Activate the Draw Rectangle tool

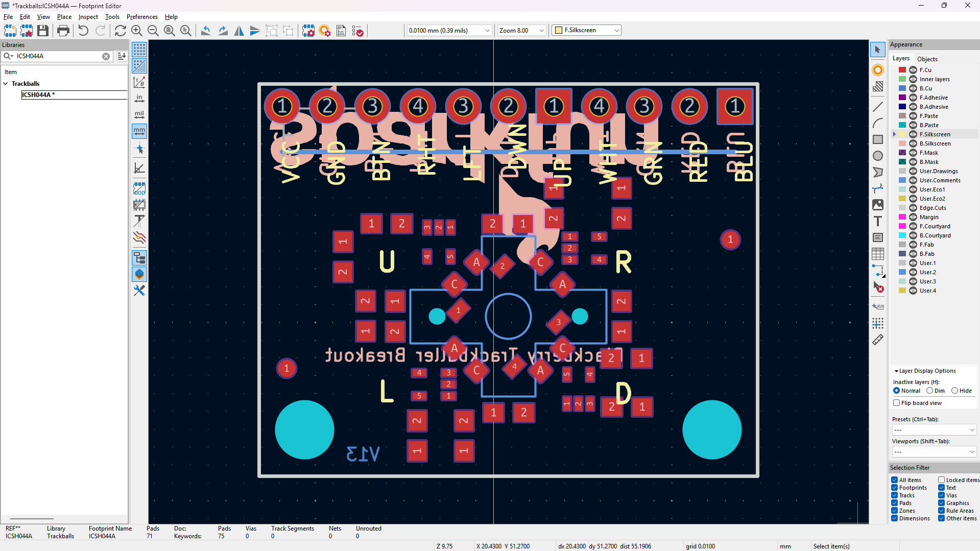pos(878,139)
